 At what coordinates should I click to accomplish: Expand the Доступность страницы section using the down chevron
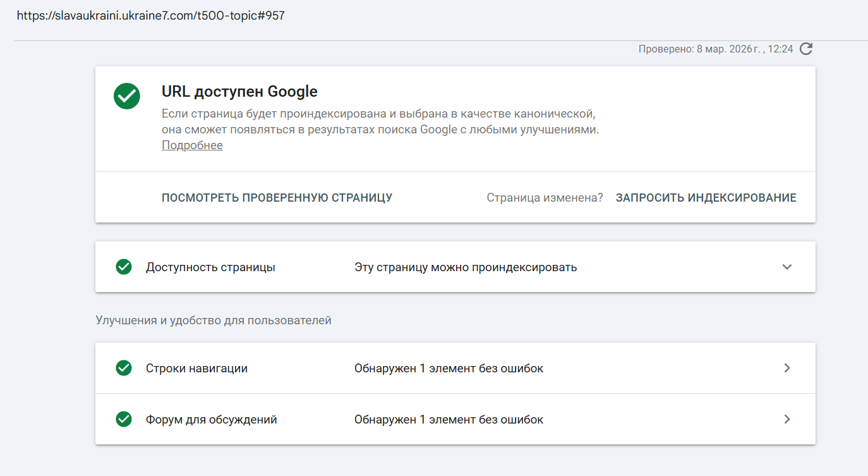[787, 267]
